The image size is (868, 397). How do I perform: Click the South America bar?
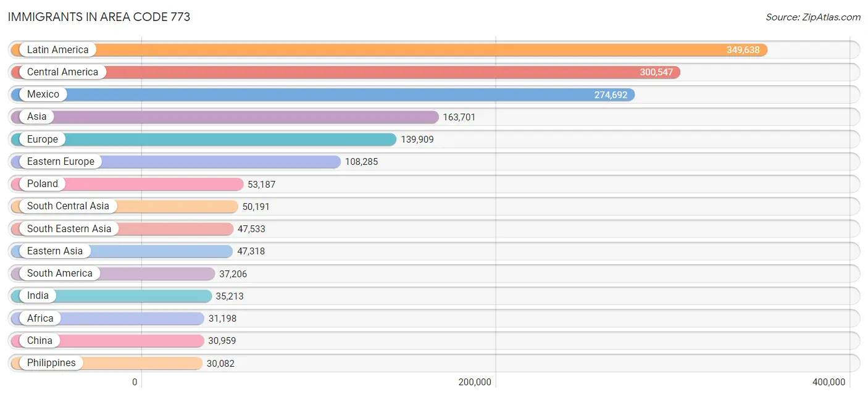(113, 274)
